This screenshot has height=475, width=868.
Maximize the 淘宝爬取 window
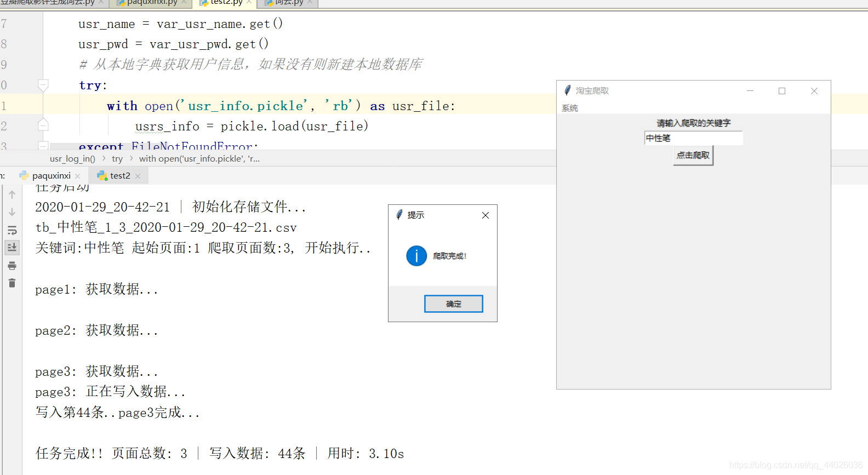click(782, 91)
